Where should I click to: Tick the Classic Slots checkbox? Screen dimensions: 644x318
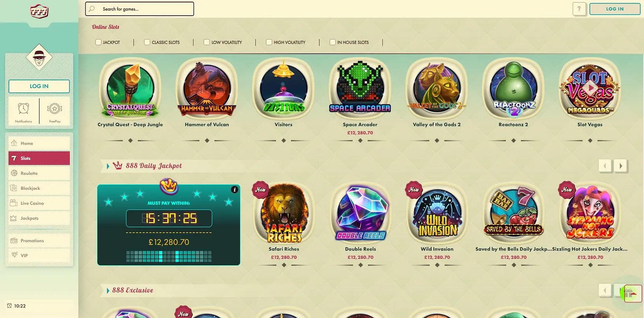[147, 42]
